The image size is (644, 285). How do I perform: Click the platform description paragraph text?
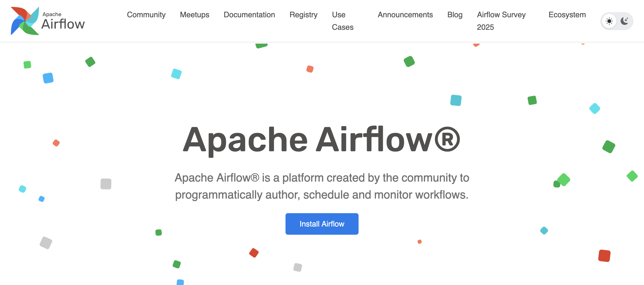pyautogui.click(x=322, y=186)
